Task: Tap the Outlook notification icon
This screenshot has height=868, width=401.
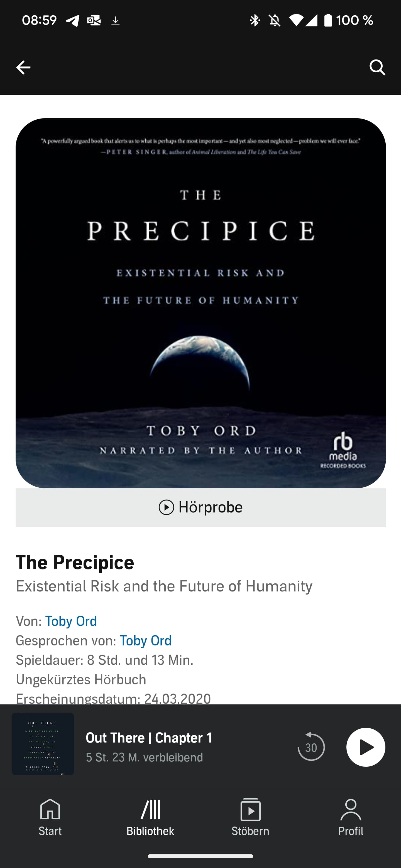Action: [x=94, y=21]
